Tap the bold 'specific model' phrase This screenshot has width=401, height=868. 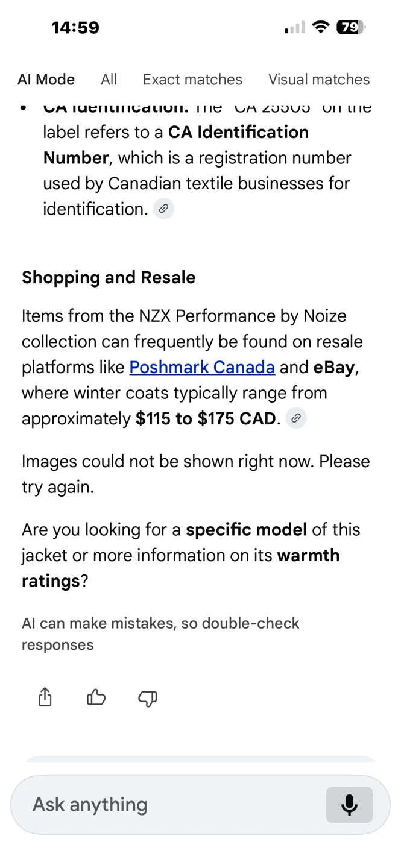(246, 530)
